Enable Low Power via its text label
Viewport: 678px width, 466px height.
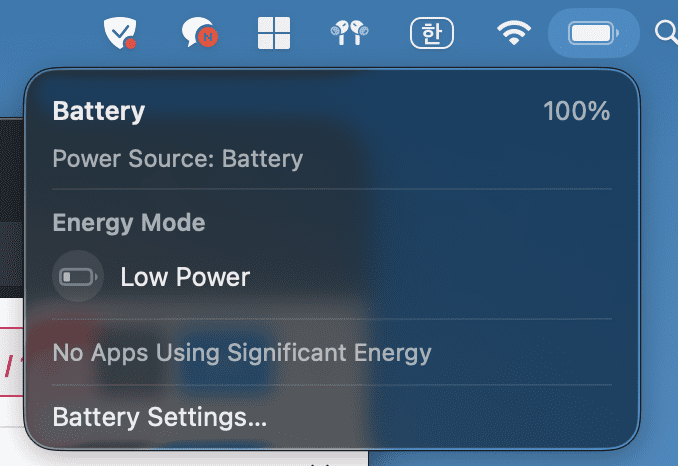click(185, 277)
